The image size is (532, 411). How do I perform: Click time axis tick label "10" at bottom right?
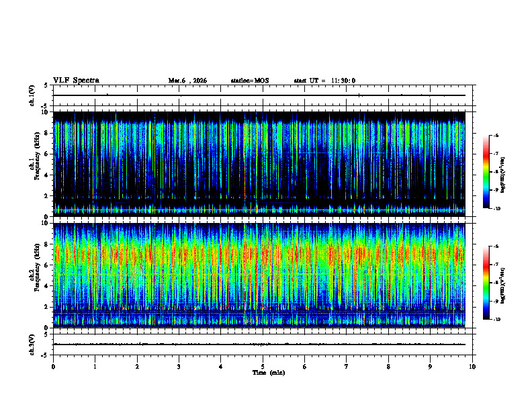[472, 367]
